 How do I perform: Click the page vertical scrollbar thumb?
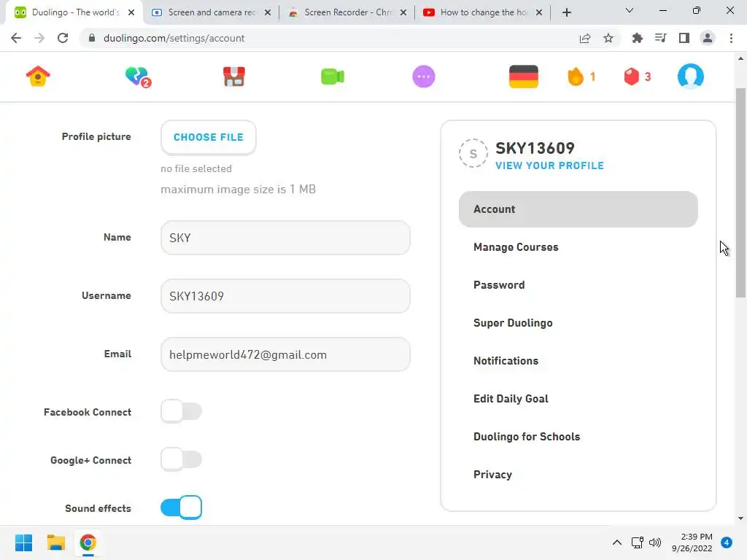[x=740, y=192]
